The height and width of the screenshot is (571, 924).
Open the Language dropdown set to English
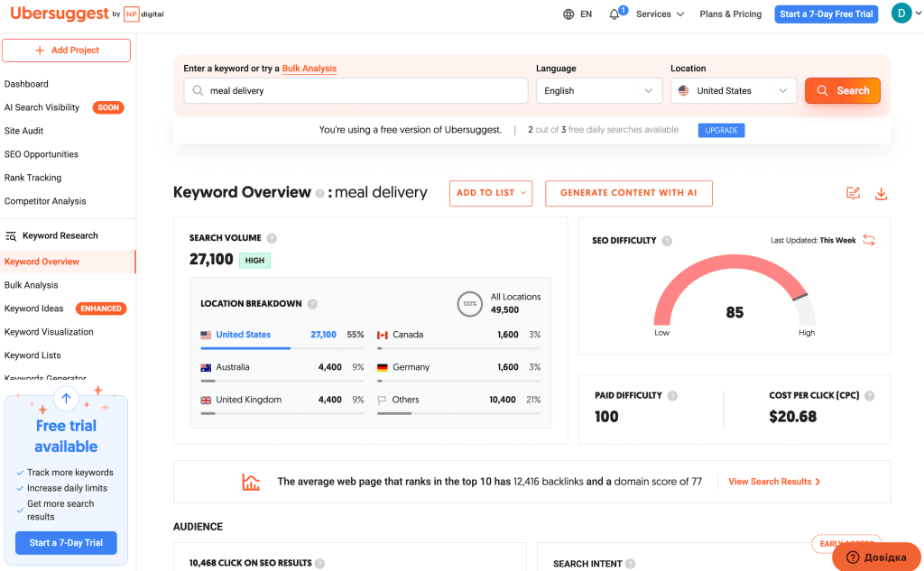[599, 91]
